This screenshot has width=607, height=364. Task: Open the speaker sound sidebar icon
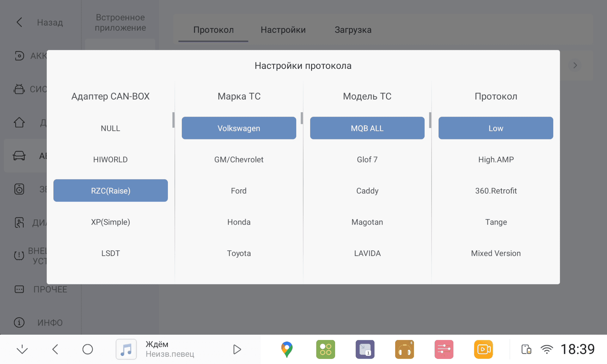click(19, 189)
